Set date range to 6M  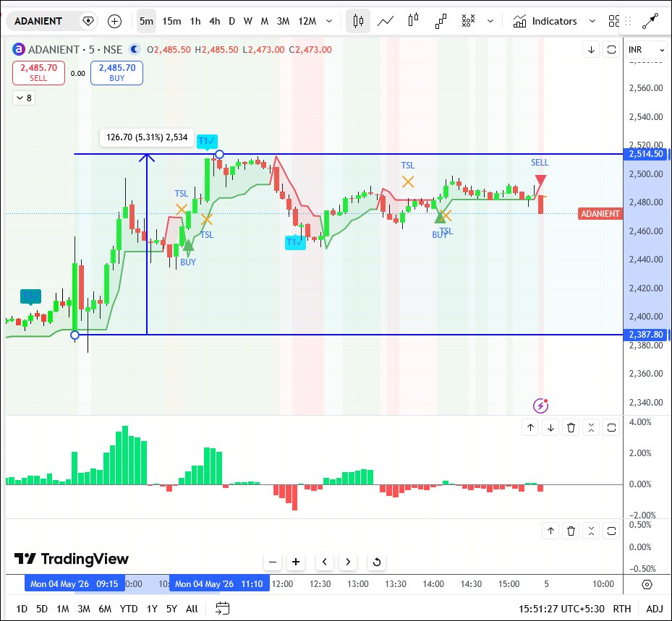pyautogui.click(x=105, y=609)
